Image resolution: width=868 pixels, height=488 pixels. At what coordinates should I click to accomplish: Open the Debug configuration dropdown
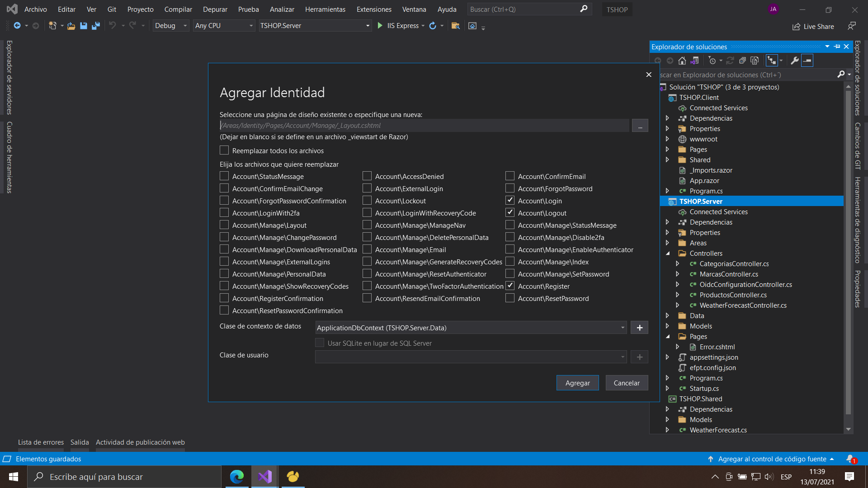tap(171, 26)
